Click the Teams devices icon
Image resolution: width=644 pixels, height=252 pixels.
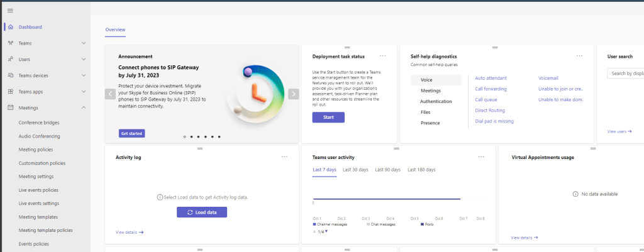click(x=11, y=75)
